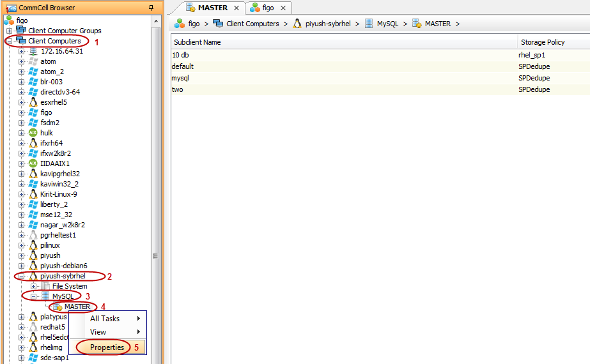The width and height of the screenshot is (590, 364).
Task: Click the MASTER instance icon in tree
Action: click(x=58, y=307)
